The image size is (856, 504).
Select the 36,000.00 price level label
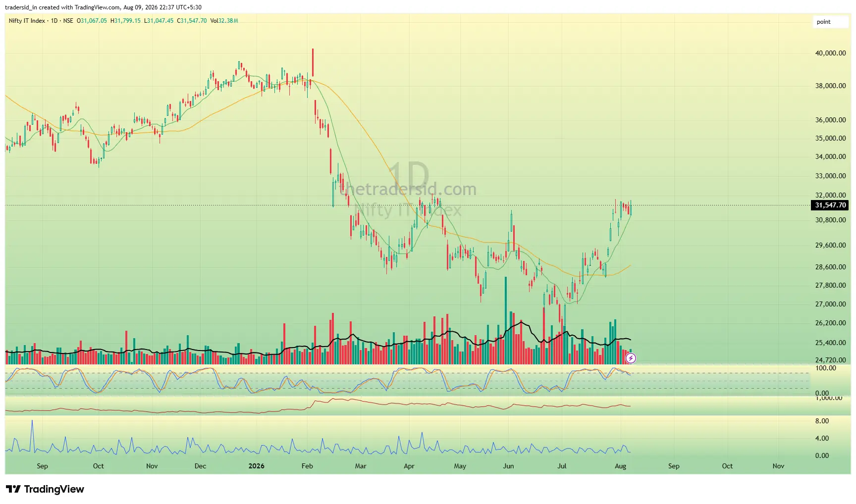(x=830, y=120)
